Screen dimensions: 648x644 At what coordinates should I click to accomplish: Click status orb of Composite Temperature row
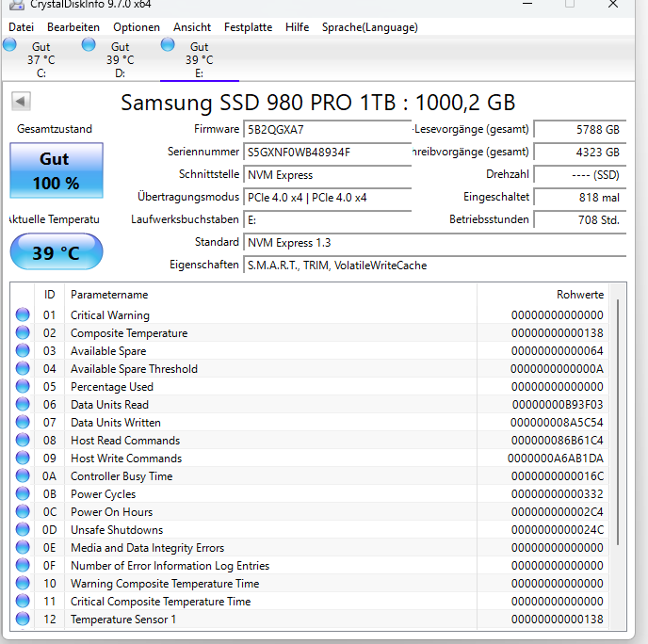coord(23,332)
